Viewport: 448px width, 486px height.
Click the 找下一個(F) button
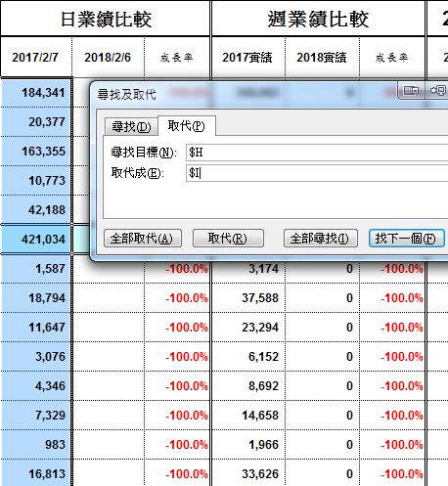click(407, 239)
